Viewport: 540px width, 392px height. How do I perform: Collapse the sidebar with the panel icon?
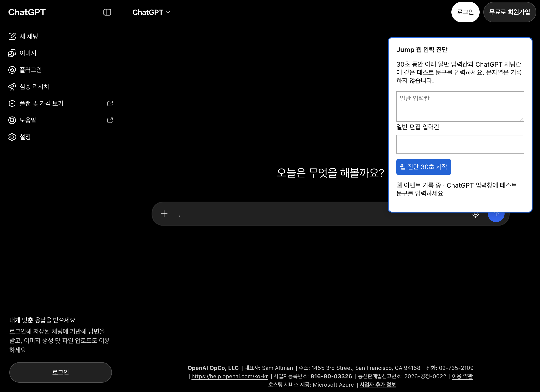point(107,12)
